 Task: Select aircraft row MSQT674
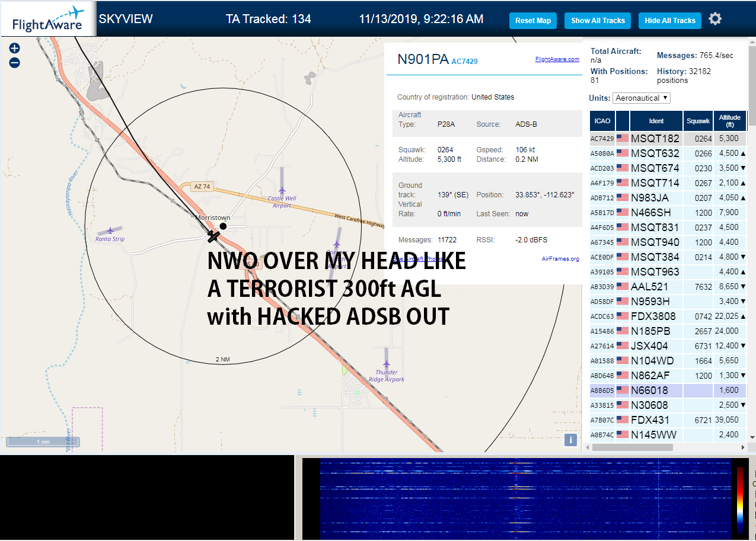[668, 168]
